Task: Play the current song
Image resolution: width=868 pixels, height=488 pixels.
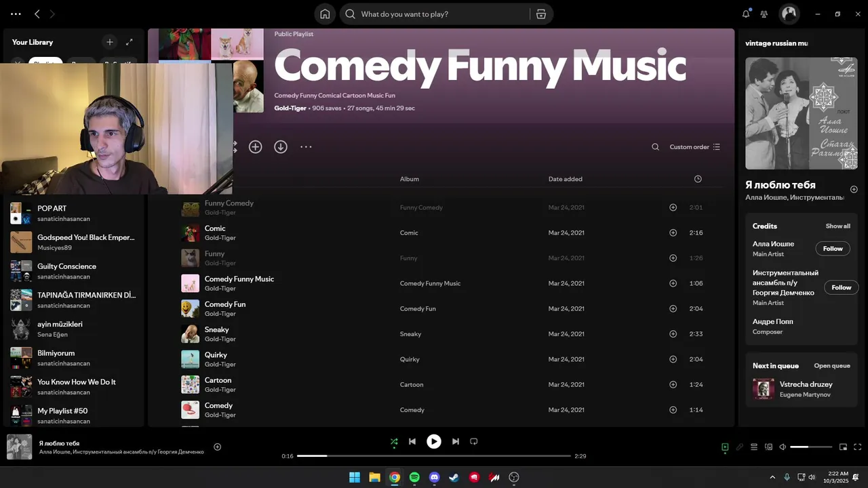Action: 434,441
